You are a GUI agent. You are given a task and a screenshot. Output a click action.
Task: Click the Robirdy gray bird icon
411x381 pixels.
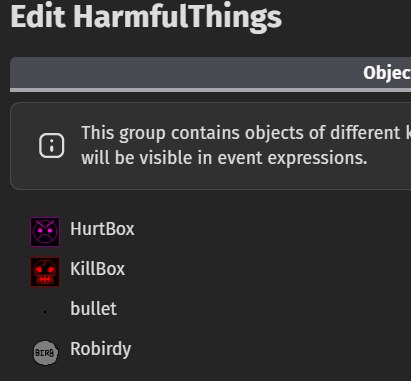pyautogui.click(x=45, y=352)
